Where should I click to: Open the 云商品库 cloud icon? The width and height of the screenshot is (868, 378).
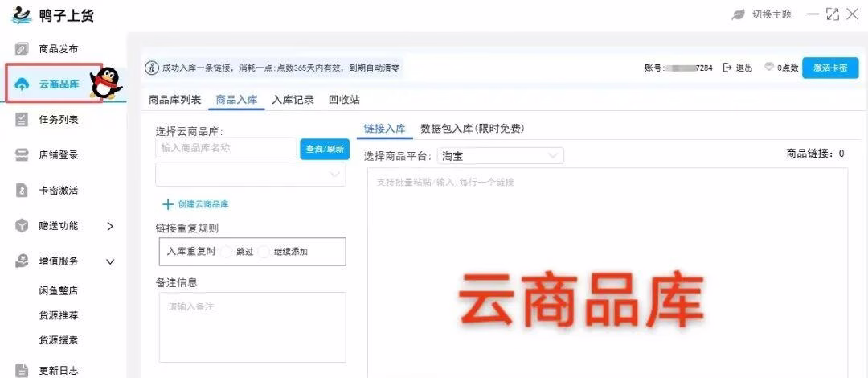22,84
